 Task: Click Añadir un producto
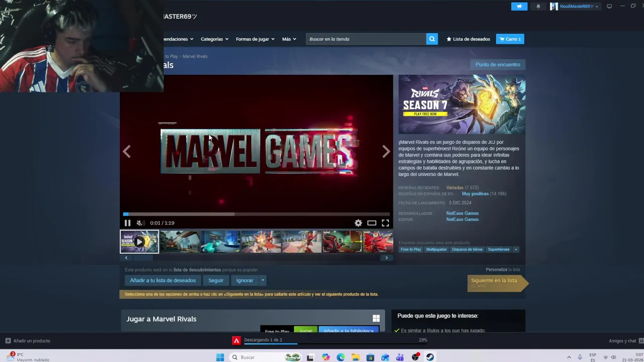pos(28,341)
